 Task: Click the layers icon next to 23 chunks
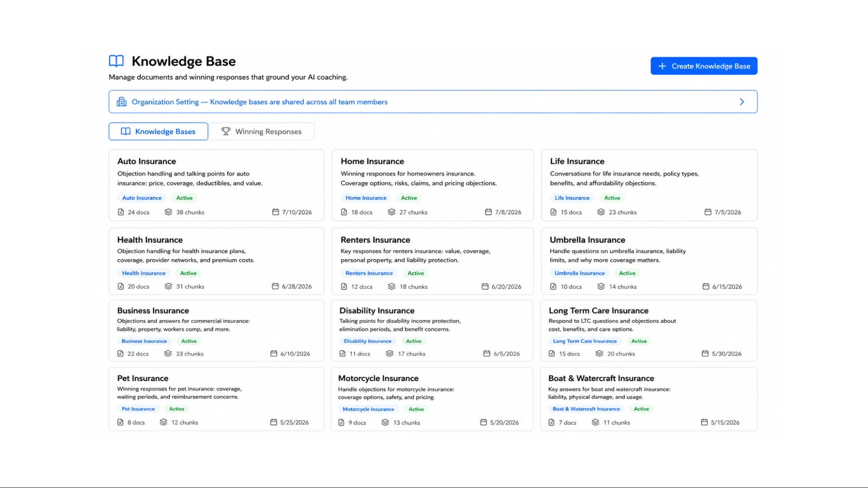coord(601,212)
